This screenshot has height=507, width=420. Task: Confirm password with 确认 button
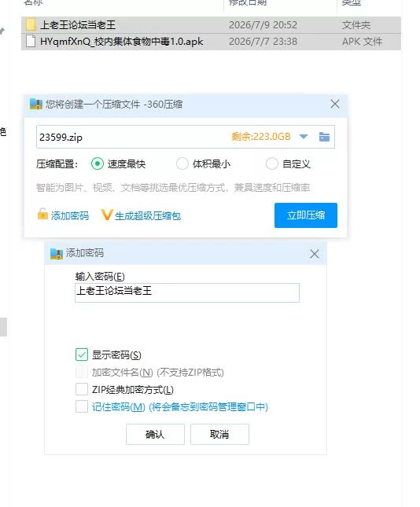click(x=155, y=434)
